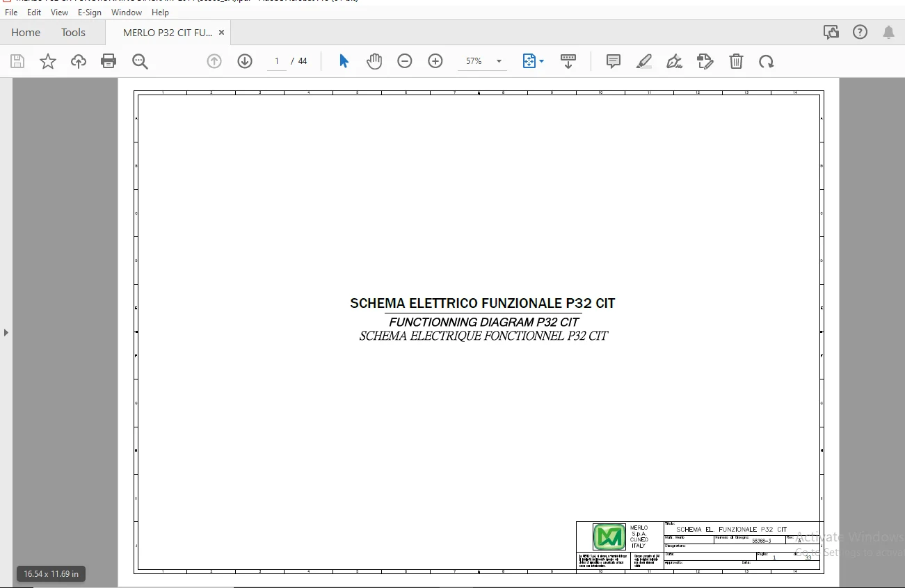
Task: Switch to the Hand pan tool
Action: pyautogui.click(x=374, y=61)
